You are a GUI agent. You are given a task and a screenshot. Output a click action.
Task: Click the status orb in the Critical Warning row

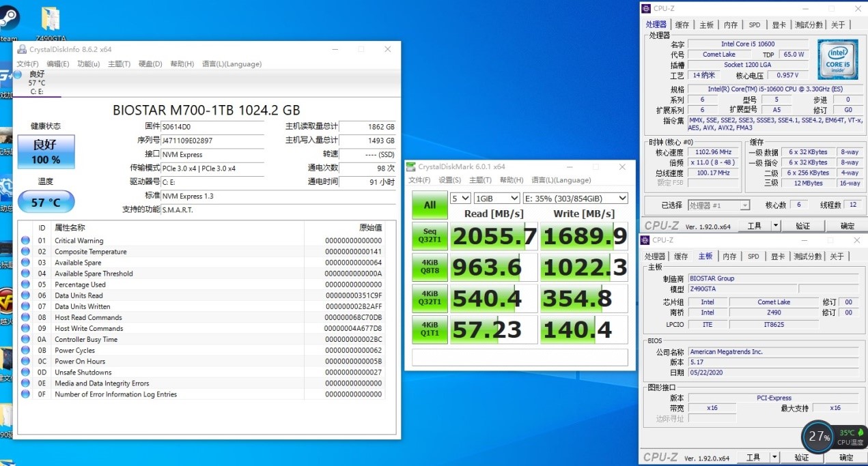pyautogui.click(x=26, y=240)
